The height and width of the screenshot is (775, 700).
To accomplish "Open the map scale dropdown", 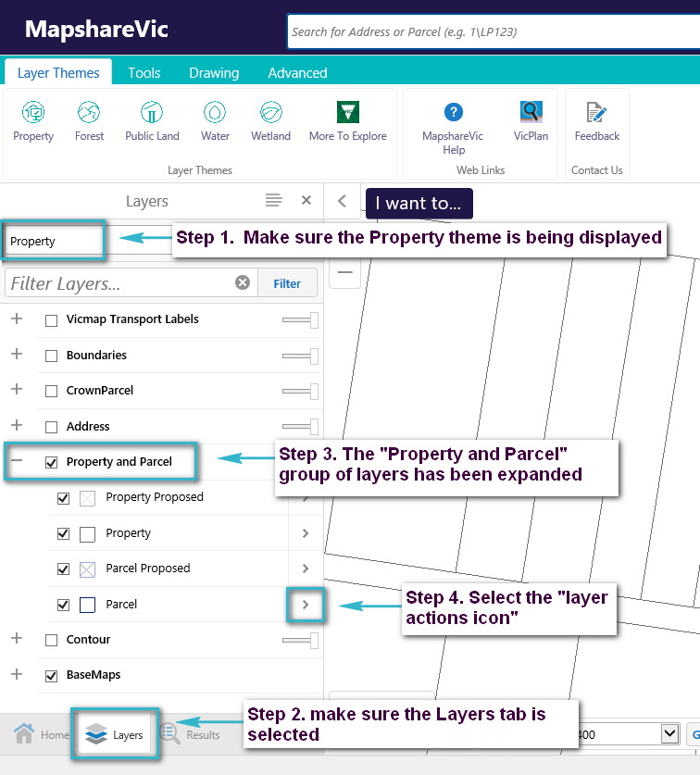I will pyautogui.click(x=669, y=733).
